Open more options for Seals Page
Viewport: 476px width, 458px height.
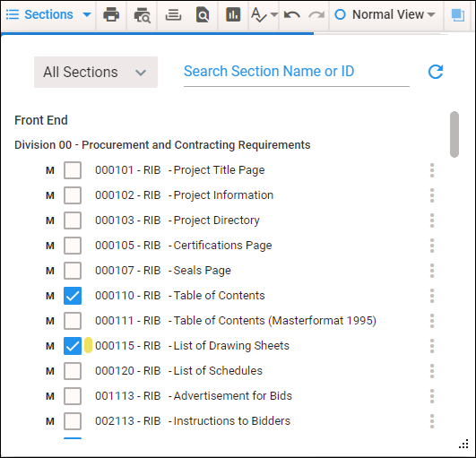[x=432, y=271]
